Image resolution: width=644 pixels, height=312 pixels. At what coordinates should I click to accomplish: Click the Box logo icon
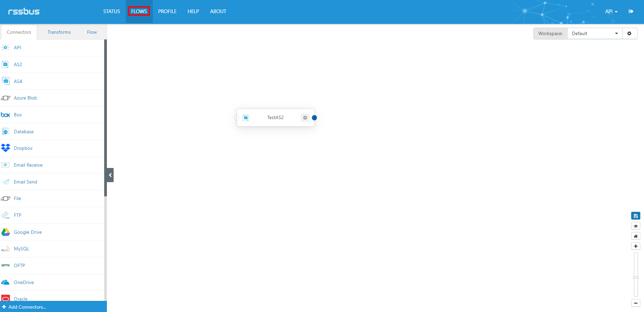click(5, 115)
